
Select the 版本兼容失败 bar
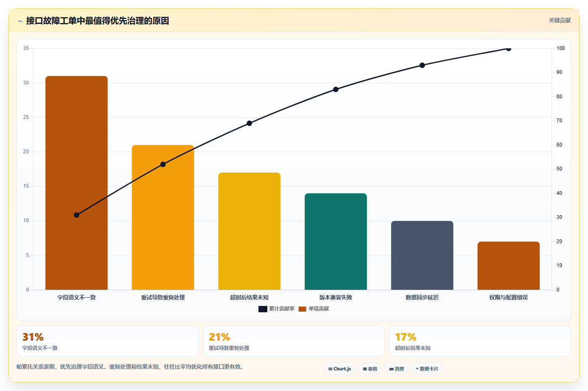(336, 241)
